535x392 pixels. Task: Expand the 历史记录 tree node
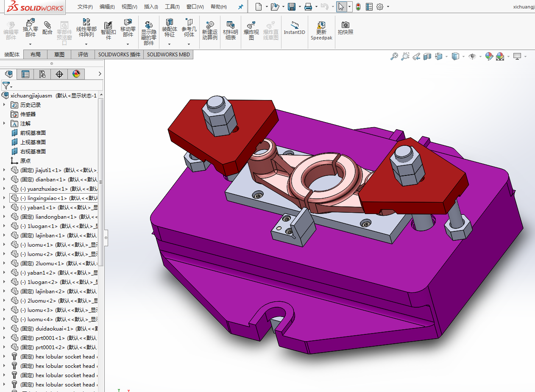(4, 105)
